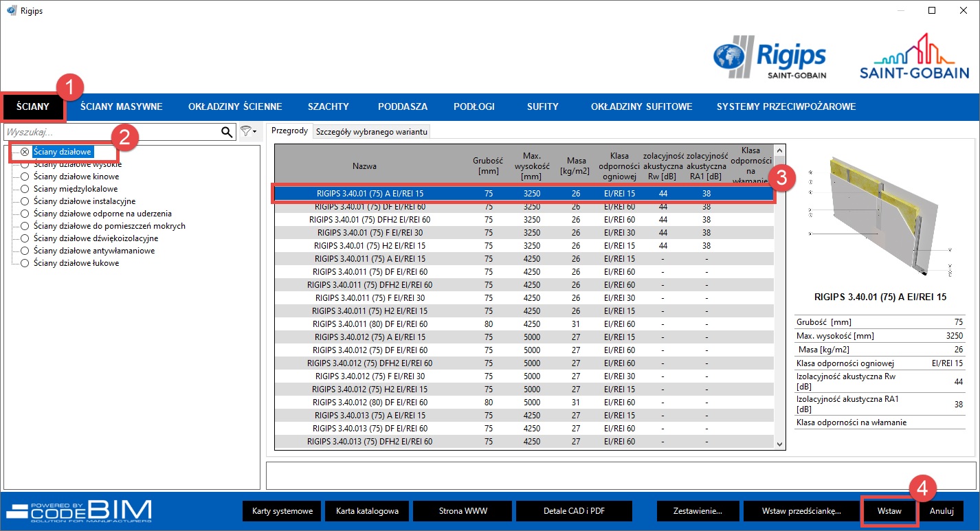Select Ściany działowe radio button
This screenshot has height=531, width=980.
(25, 152)
